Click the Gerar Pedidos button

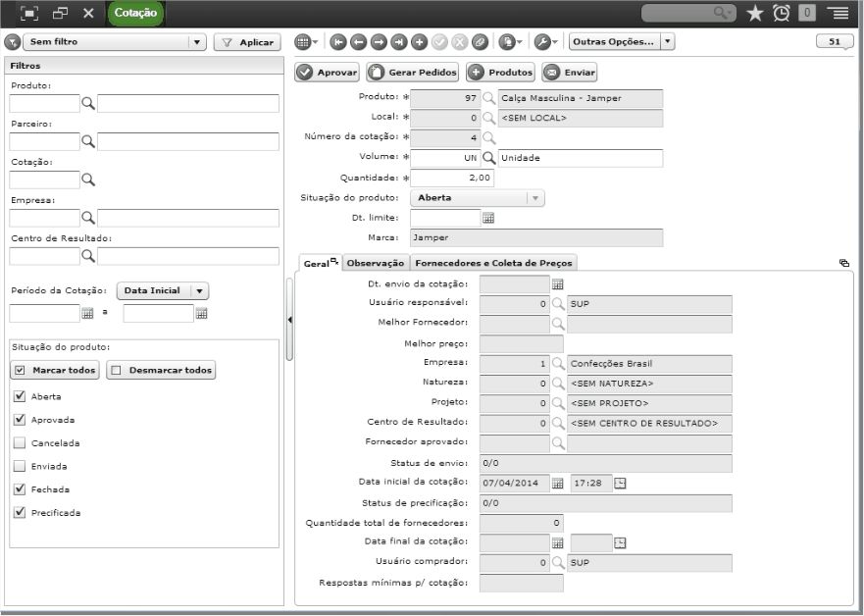pyautogui.click(x=413, y=73)
